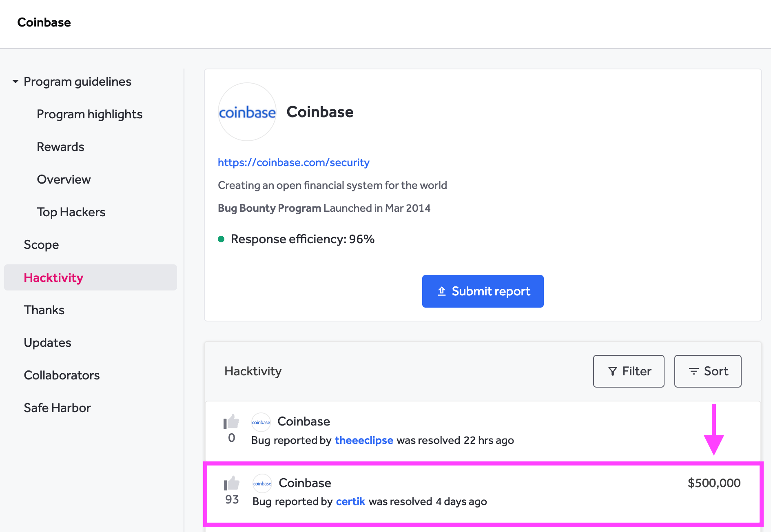
Task: Open the Filter options for Hacktivity
Action: pyautogui.click(x=629, y=371)
